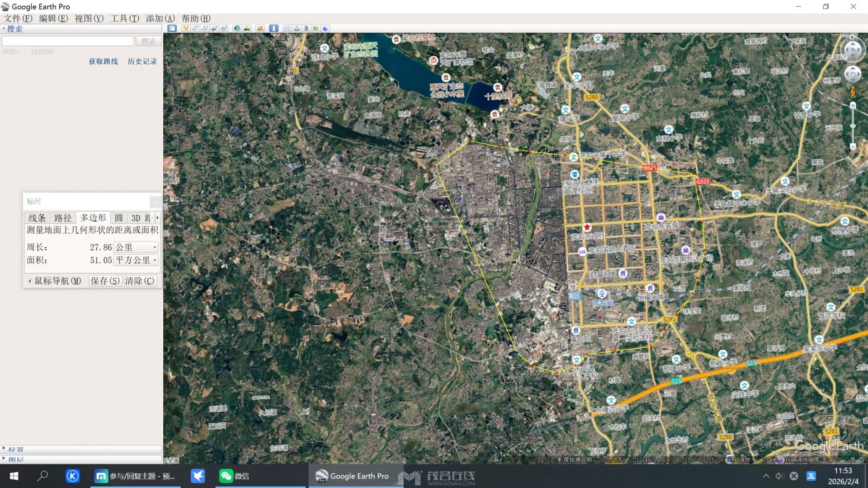Toggle sunlight across the landscape icon
Screen dimensions: 868x488
tap(247, 28)
